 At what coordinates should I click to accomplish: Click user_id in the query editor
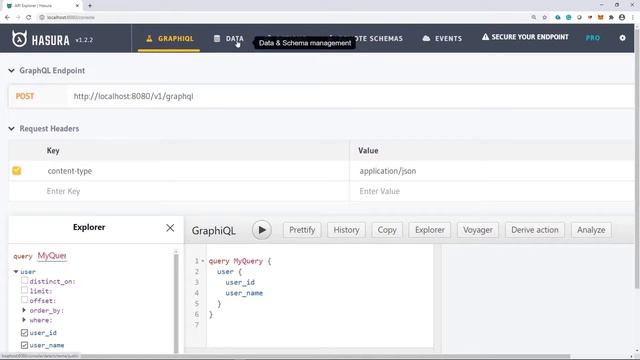pos(240,282)
